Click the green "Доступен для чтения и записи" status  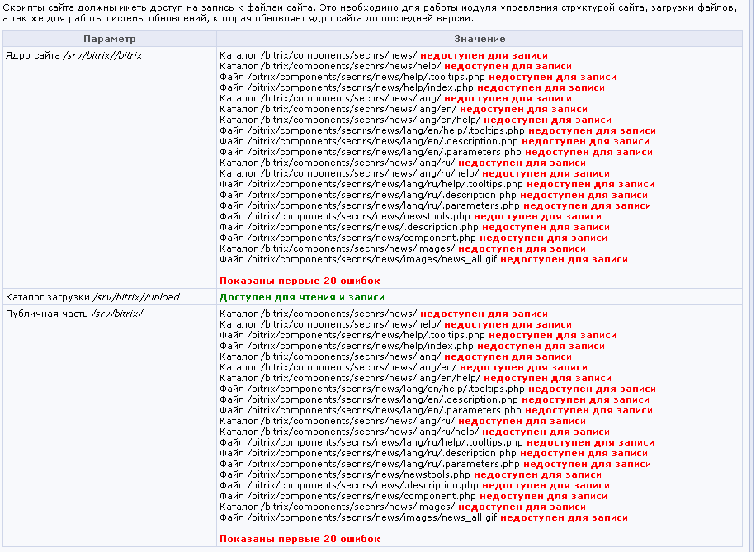click(x=302, y=297)
